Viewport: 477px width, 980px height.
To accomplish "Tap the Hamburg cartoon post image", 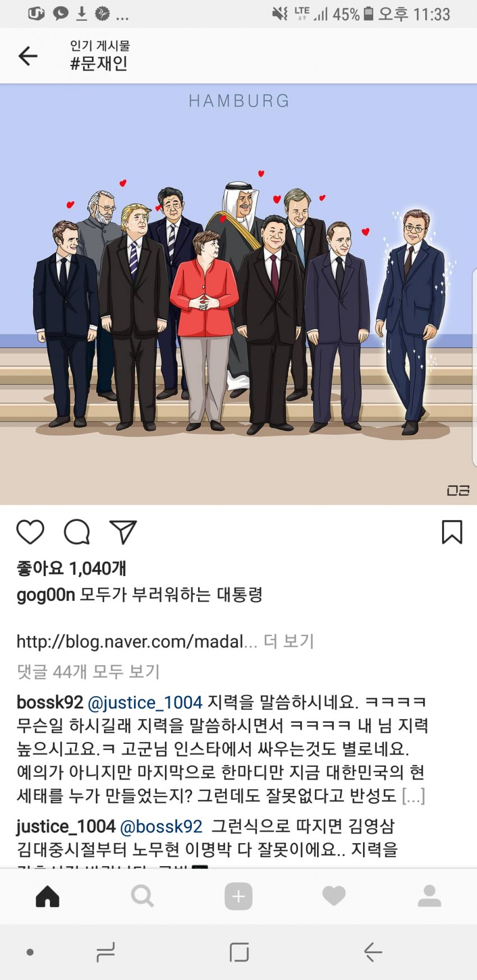I will (x=238, y=295).
